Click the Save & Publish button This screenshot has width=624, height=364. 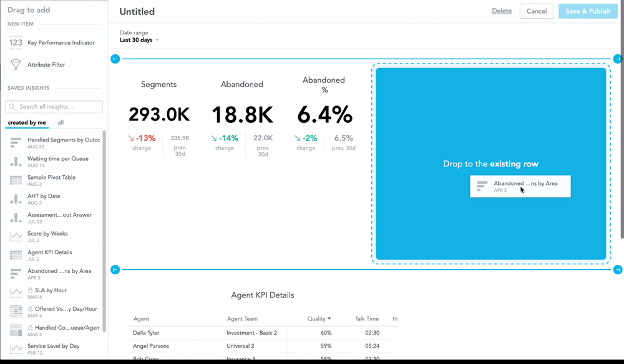(x=587, y=11)
